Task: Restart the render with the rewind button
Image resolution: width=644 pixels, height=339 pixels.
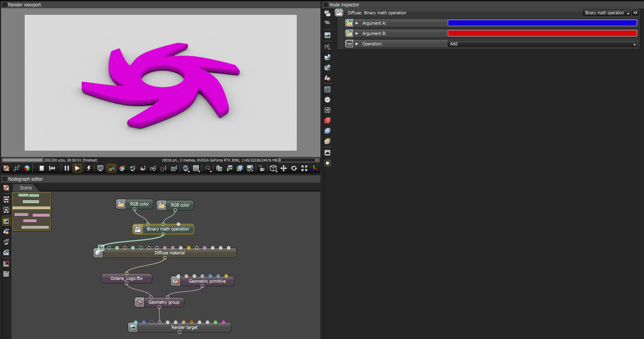Action: coord(52,168)
